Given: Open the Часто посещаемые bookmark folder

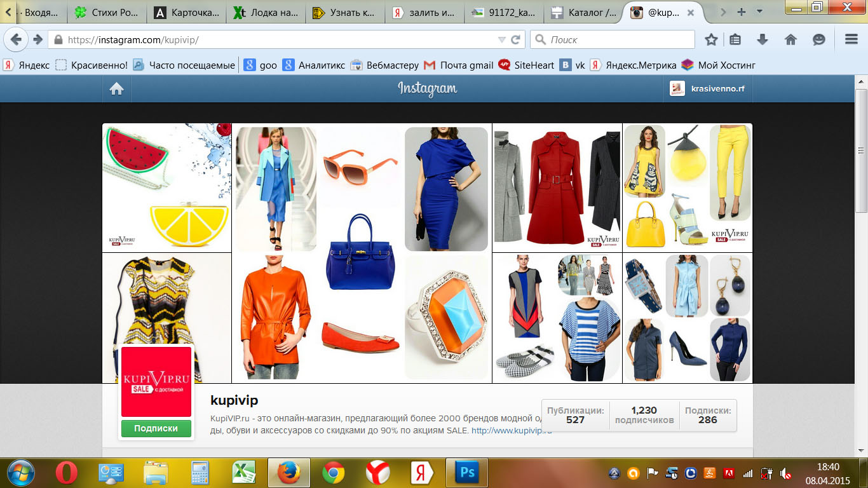Looking at the screenshot, I should (x=184, y=65).
